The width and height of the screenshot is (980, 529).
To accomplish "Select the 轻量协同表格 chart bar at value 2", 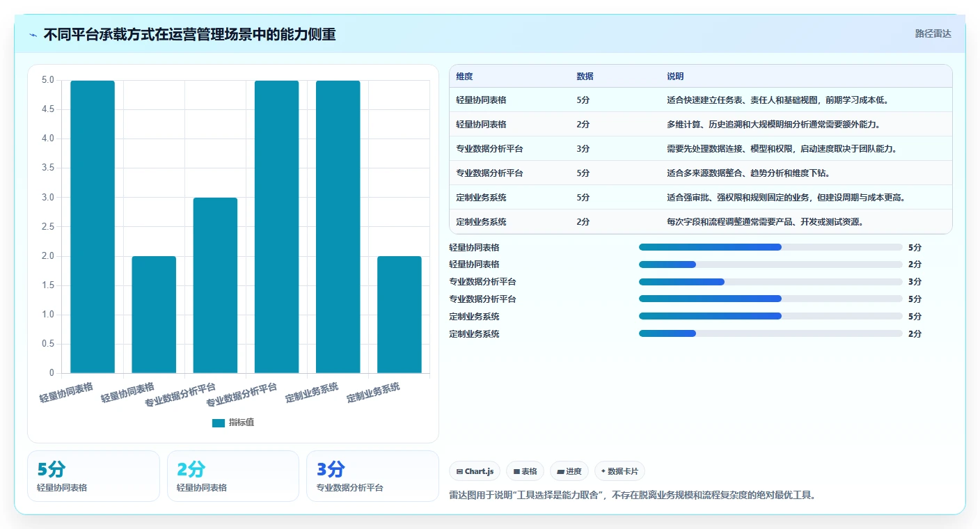I will [x=154, y=315].
